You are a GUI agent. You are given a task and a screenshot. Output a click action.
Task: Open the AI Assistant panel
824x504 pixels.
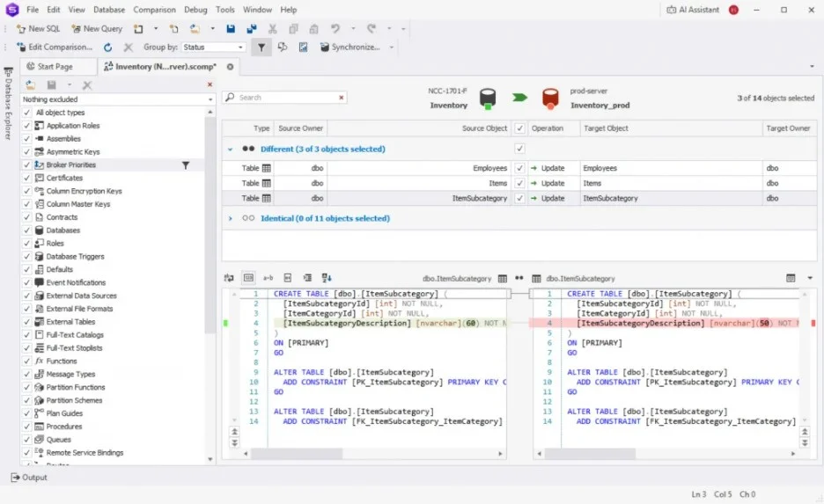(x=693, y=10)
